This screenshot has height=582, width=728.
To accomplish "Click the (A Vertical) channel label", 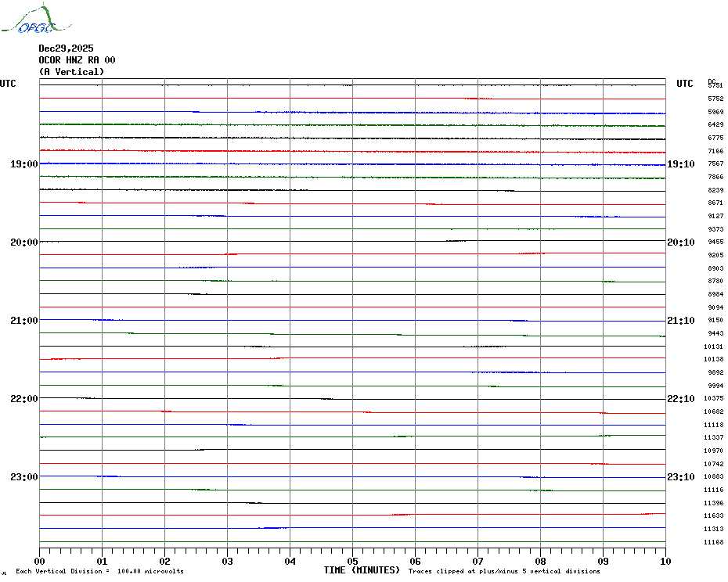I will 71,72.
